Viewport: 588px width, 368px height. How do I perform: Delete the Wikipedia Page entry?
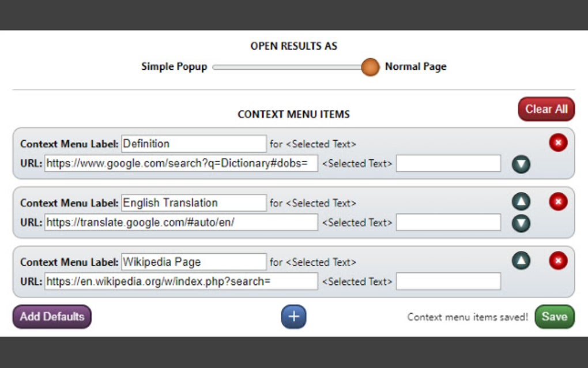click(x=558, y=261)
